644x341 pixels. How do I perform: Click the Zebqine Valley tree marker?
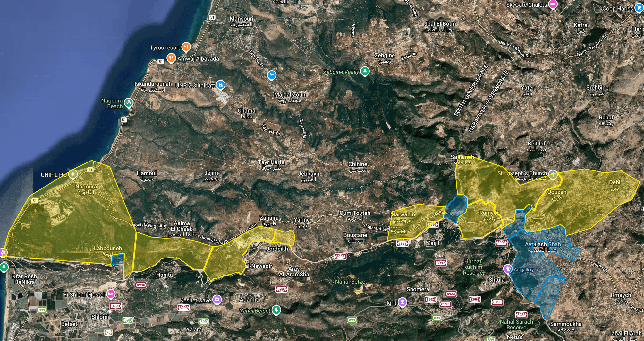point(365,71)
